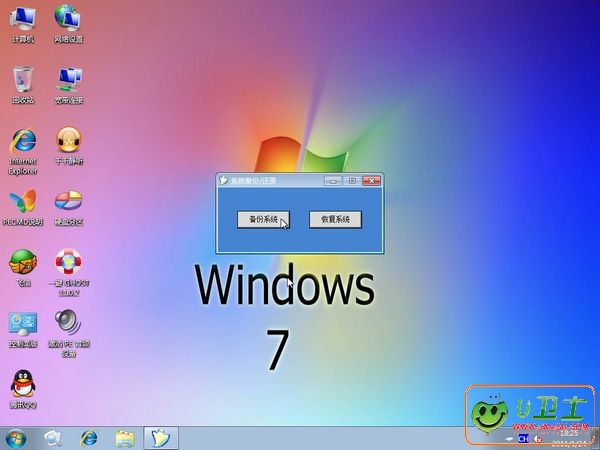This screenshot has width=600, height=450.
Task: Launch the disk partition pie-chart icon
Action: click(x=68, y=201)
